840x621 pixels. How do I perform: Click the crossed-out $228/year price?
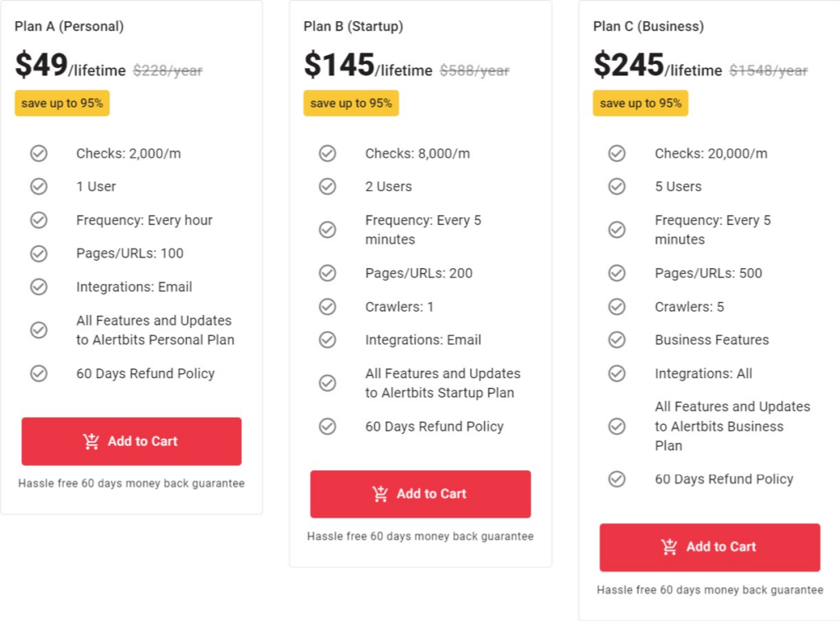click(x=167, y=71)
